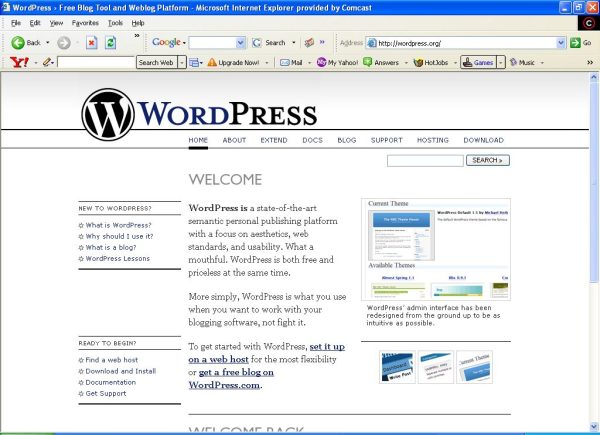Open the Dashboard Write Post thumbnail
The height and width of the screenshot is (435, 600).
397,367
